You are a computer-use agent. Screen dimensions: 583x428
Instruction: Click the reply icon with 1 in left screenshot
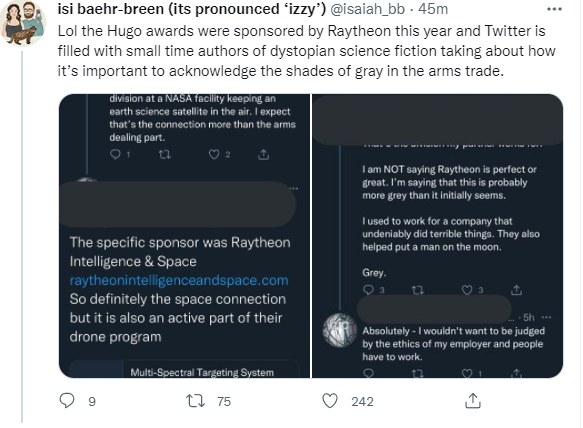tap(115, 154)
